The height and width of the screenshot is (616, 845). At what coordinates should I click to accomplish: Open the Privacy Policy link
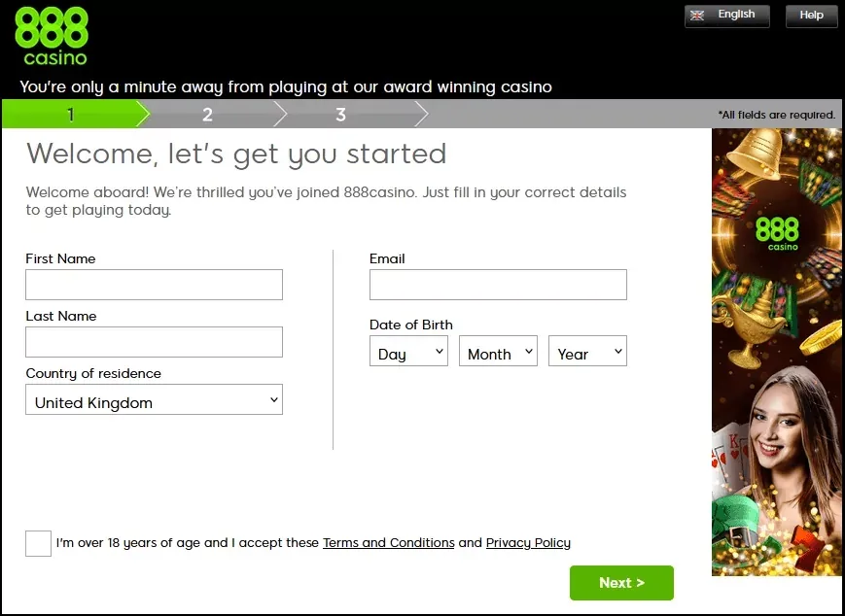(x=528, y=543)
